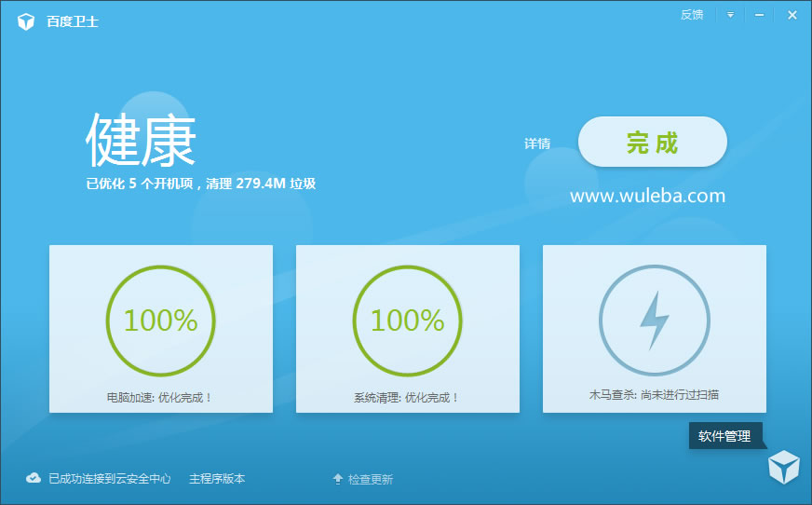This screenshot has height=505, width=812.
Task: Open the title bar dropdown menu arrow
Action: pos(730,15)
